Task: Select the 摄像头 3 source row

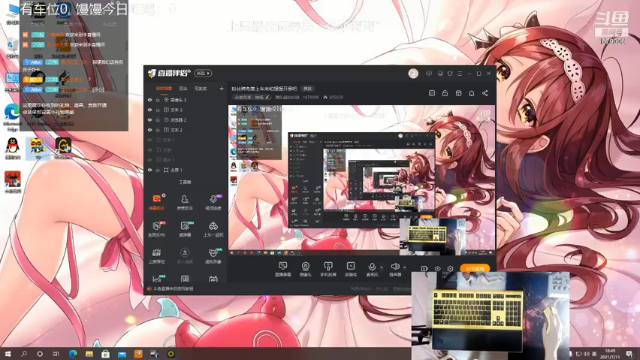Action: point(186,100)
